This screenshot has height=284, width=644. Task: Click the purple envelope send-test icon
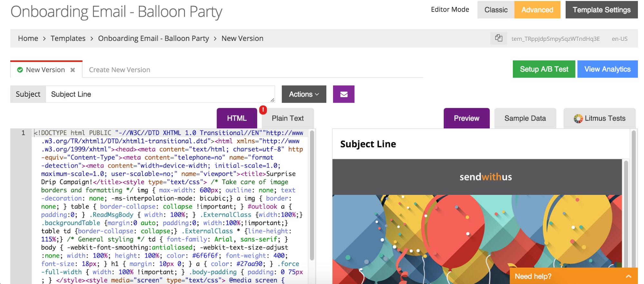(x=343, y=94)
